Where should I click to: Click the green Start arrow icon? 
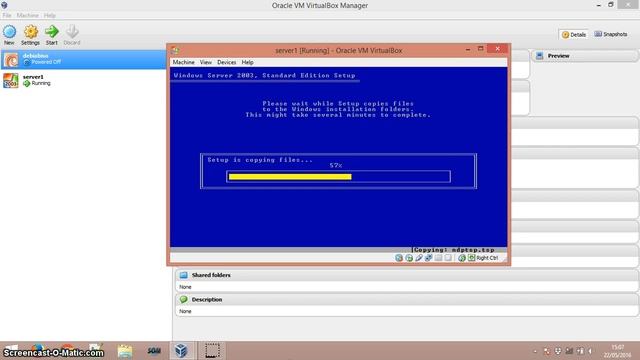[51, 35]
